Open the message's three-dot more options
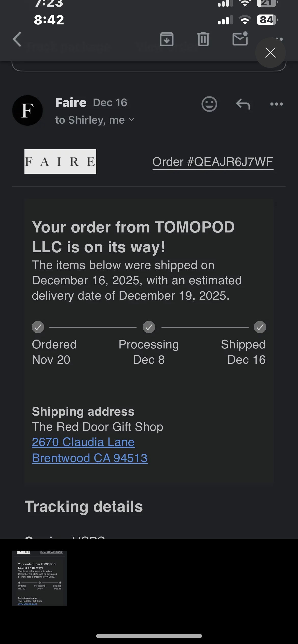 276,104
